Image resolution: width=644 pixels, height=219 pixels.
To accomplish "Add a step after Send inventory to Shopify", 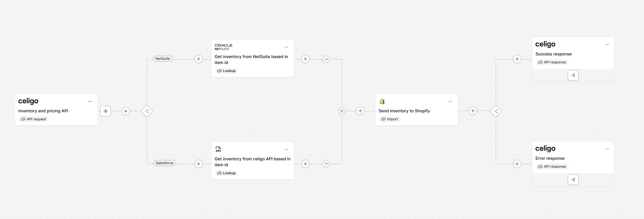I will point(473,111).
